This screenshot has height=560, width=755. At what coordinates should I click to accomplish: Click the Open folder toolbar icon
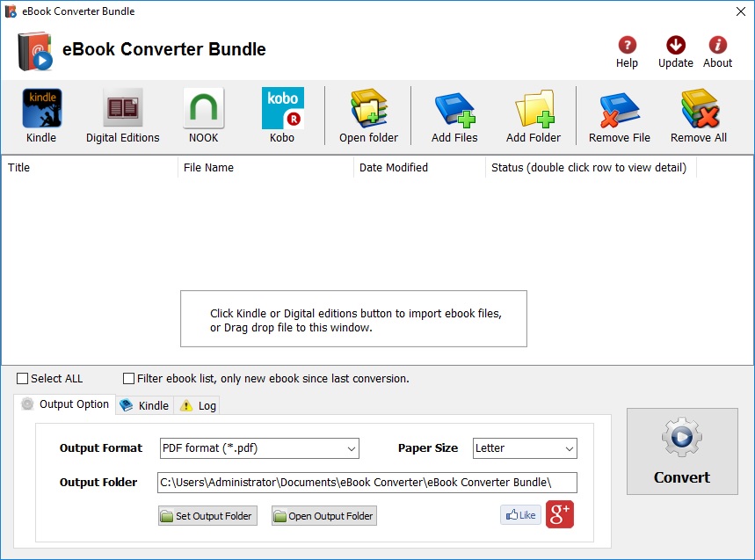[x=368, y=115]
